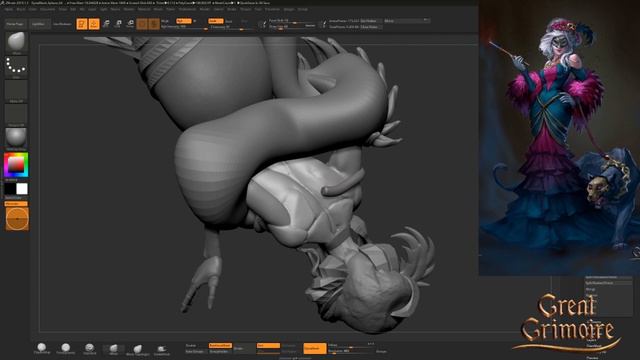Open the Brush menu
This screenshot has height=360, width=640.
20,9
